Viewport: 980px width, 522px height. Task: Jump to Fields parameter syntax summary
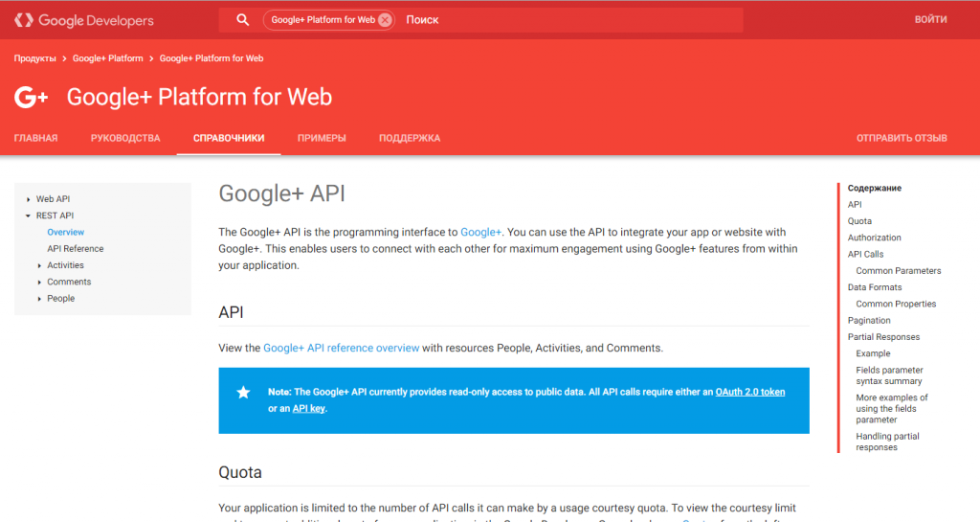pyautogui.click(x=889, y=375)
